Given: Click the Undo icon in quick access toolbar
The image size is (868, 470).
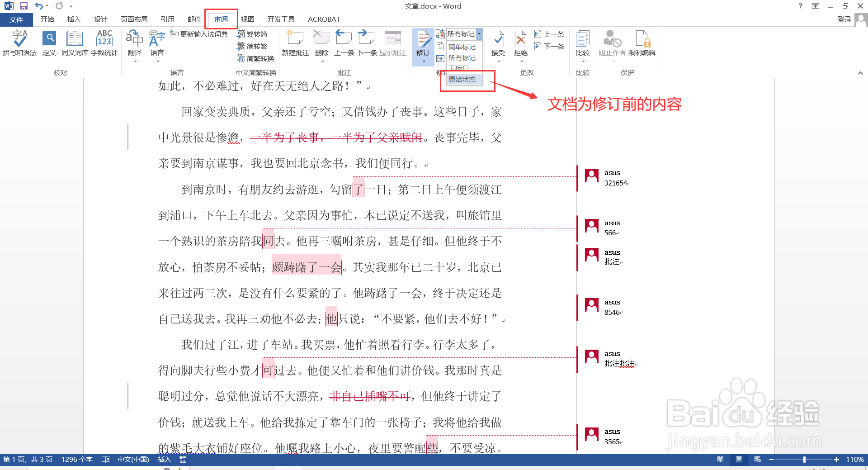Looking at the screenshot, I should (39, 6).
